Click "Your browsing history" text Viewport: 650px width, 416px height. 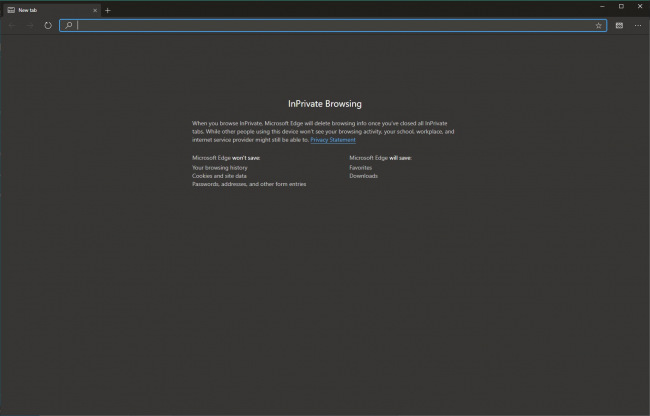point(220,168)
